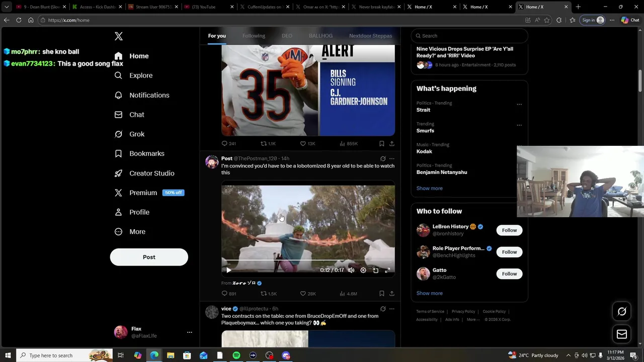Open more options on ThePostman_120 post
Screen dimensions: 644x362
click(392, 158)
